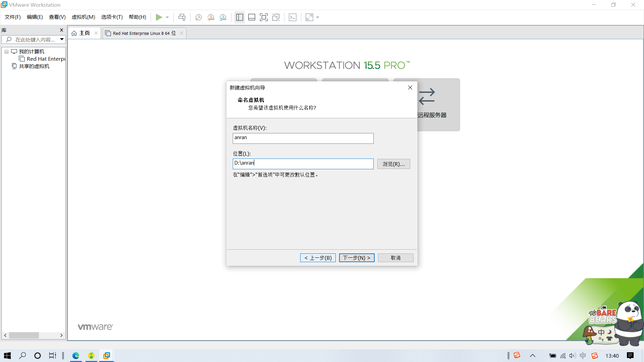Click the green power on play icon
644x362 pixels.
click(159, 17)
